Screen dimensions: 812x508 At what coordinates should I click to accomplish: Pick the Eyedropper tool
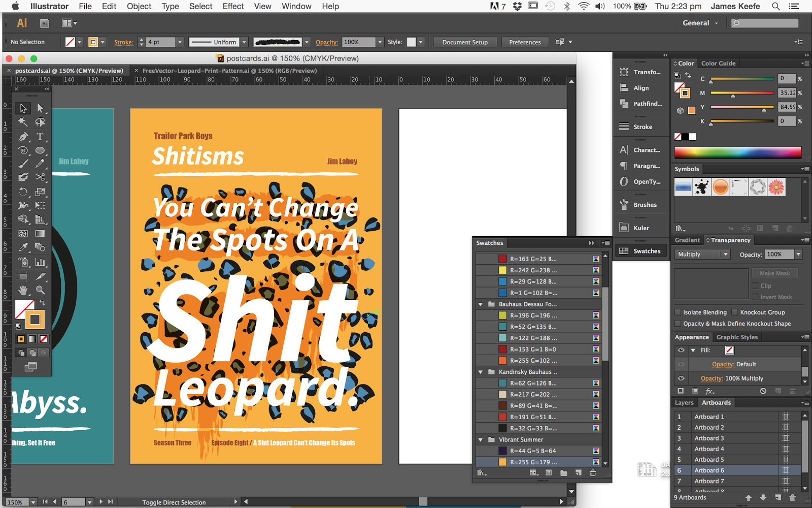(x=23, y=247)
